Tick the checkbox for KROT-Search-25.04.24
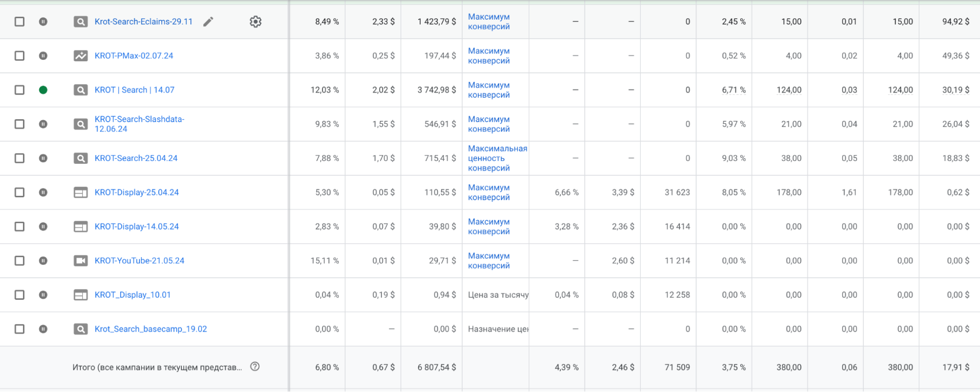 [20, 158]
